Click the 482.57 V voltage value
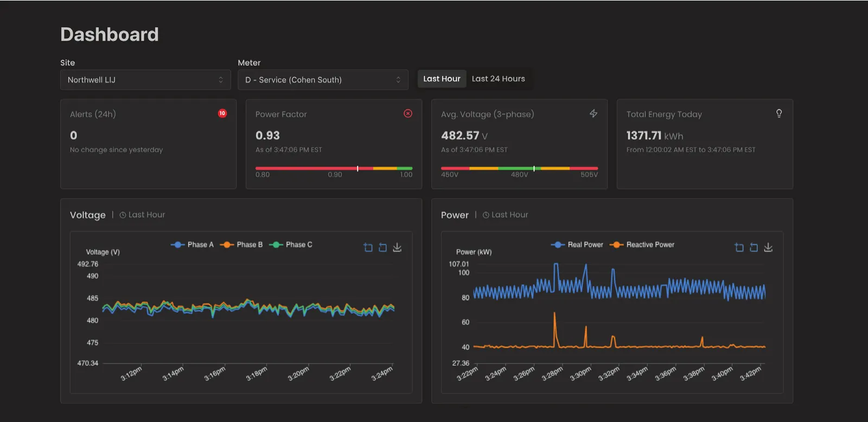Image resolution: width=868 pixels, height=422 pixels. [x=464, y=136]
